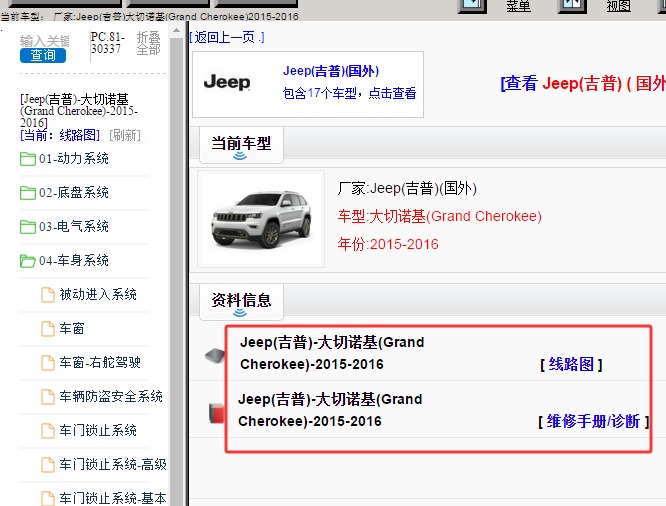
Task: Click the 维修手册/诊断 entry title text
Action: point(330,410)
